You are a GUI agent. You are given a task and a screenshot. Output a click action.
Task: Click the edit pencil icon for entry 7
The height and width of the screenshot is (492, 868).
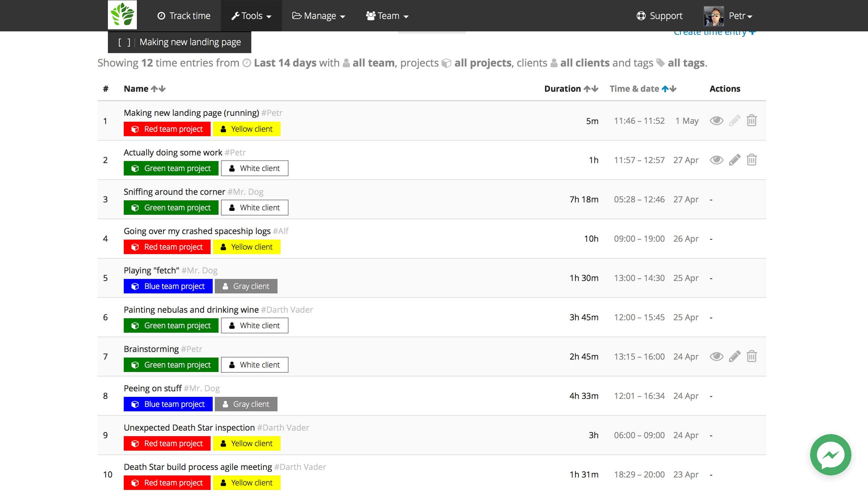735,355
